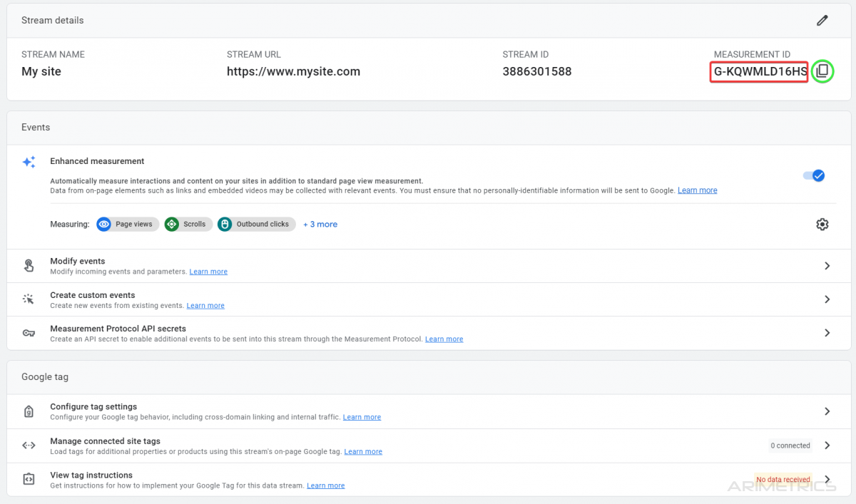Click the Create custom events cursor icon

pos(29,299)
